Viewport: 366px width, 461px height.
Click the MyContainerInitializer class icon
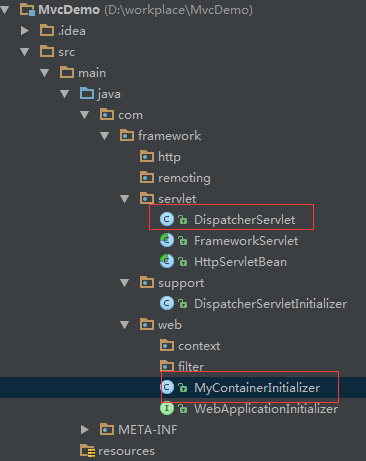pyautogui.click(x=167, y=387)
